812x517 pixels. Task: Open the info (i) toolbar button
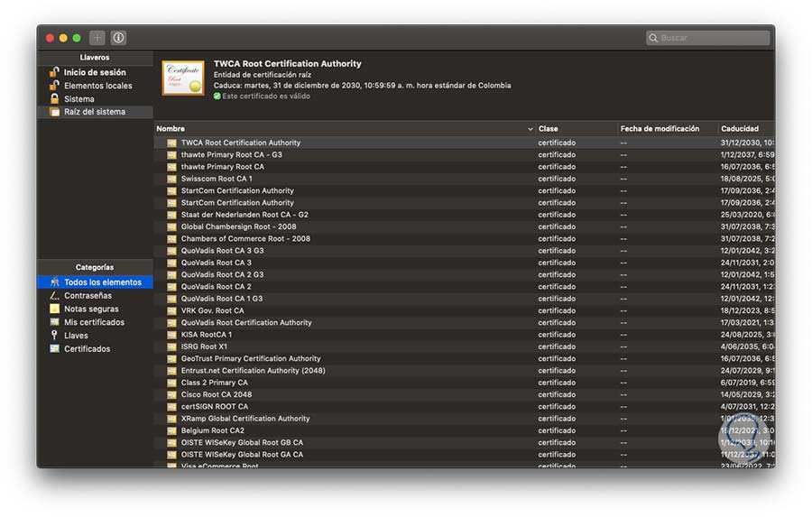click(x=118, y=38)
